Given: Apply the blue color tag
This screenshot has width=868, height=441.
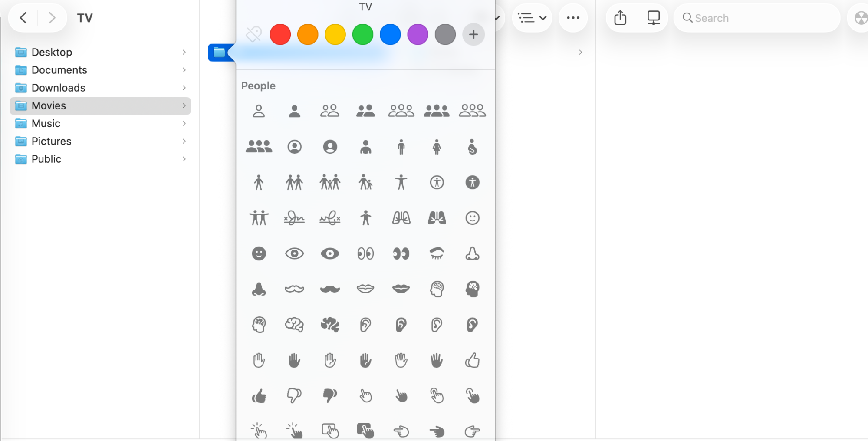Looking at the screenshot, I should coord(390,34).
